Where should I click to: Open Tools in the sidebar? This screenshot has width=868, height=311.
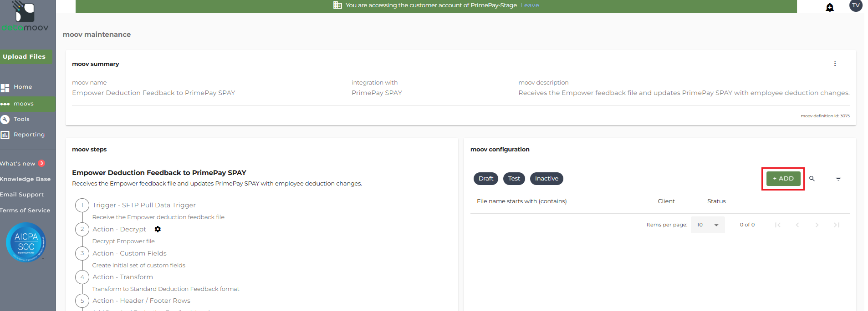(x=21, y=119)
